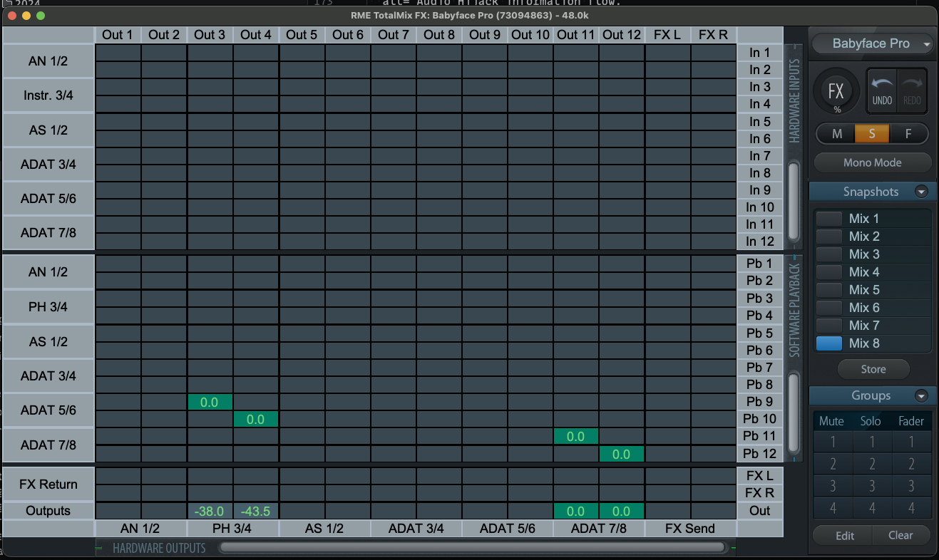939x560 pixels.
Task: Click the Instr. 3/4 hardware input label
Action: tap(48, 95)
